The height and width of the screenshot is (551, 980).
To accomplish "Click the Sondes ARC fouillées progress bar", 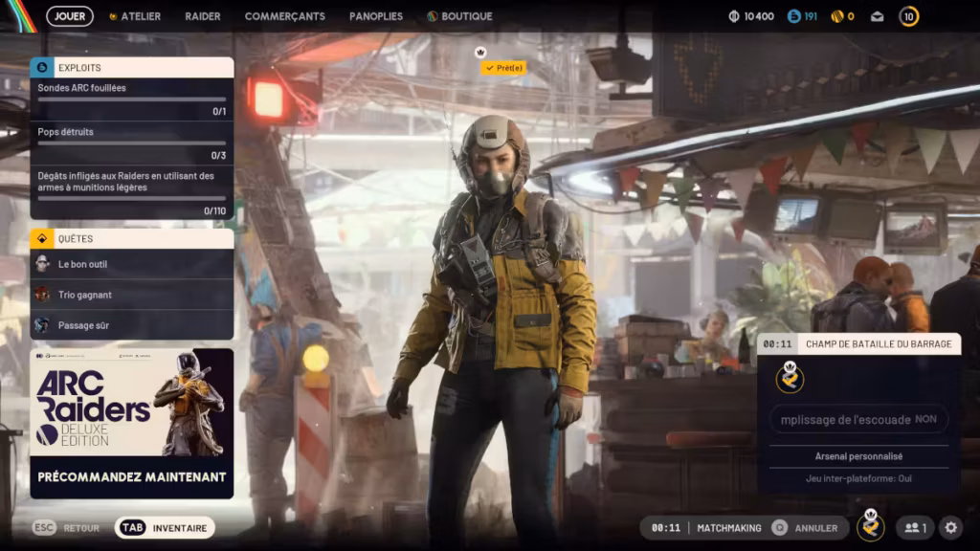I will pyautogui.click(x=132, y=99).
